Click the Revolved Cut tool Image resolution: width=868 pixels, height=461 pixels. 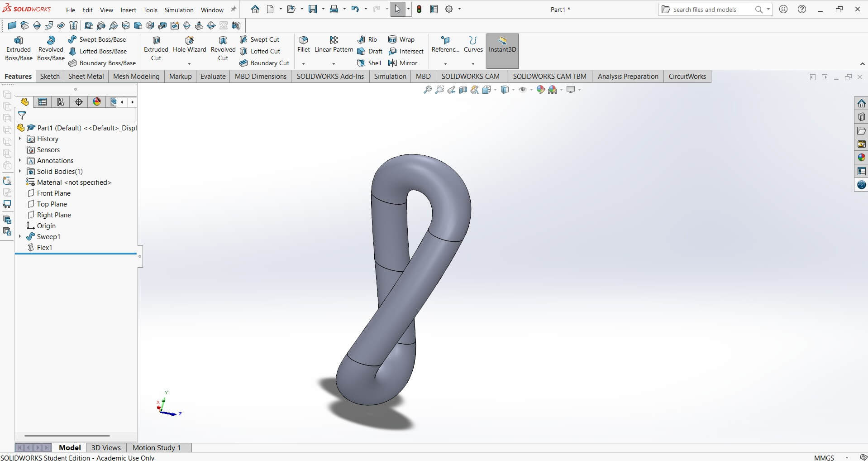(223, 49)
